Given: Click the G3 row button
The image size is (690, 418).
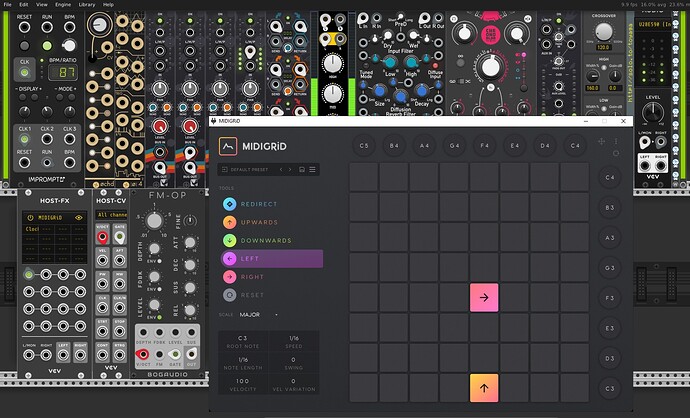Looking at the screenshot, I should tap(609, 268).
